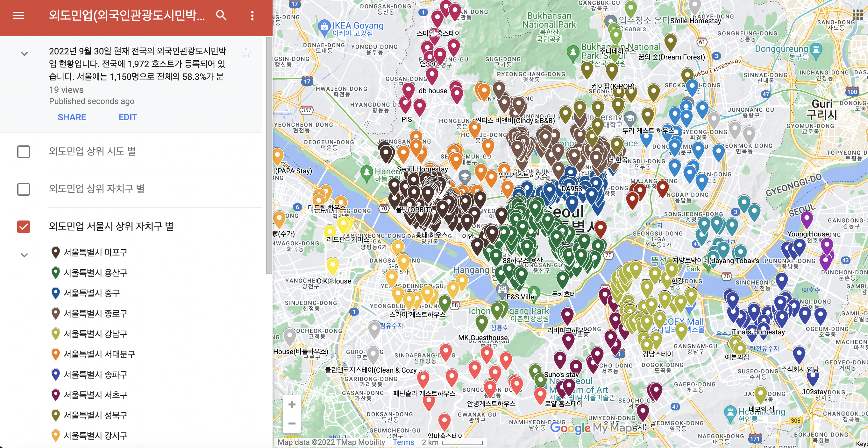This screenshot has height=448, width=868.
Task: Collapse the Seoul districts legend list
Action: click(x=24, y=255)
